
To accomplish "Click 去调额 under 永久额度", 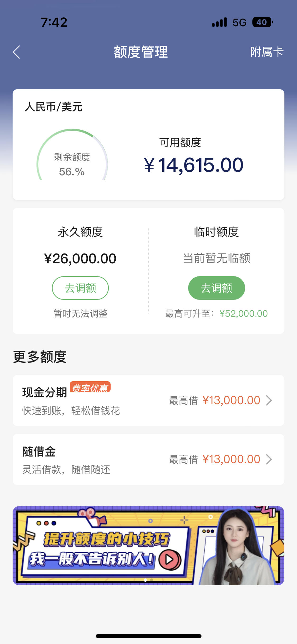I will pyautogui.click(x=80, y=288).
